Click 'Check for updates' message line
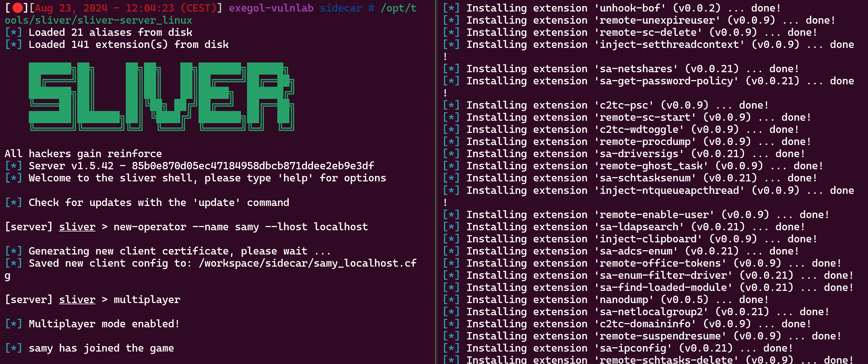This screenshot has height=364, width=868. pos(147,202)
